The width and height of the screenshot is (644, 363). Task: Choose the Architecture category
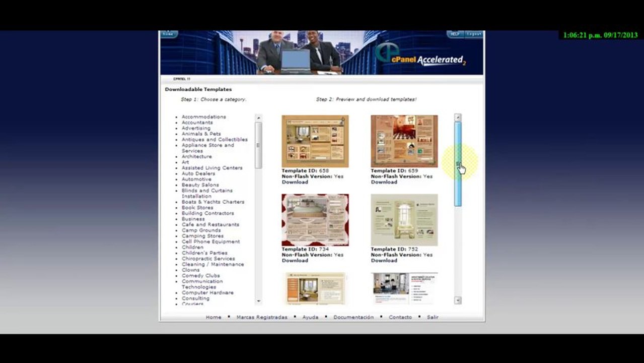tap(197, 157)
